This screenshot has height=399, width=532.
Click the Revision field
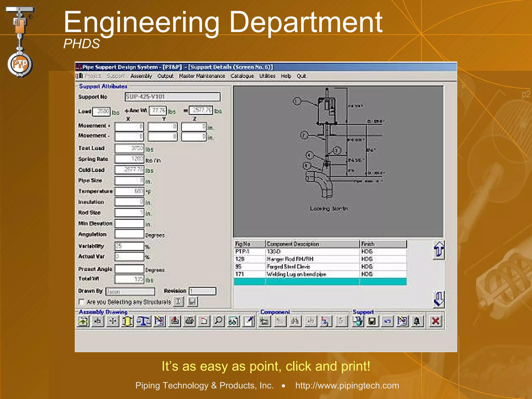tap(202, 291)
